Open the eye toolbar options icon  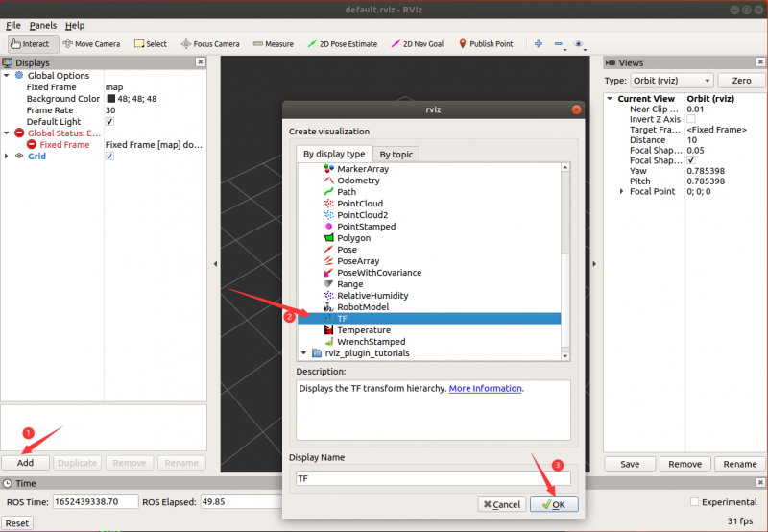tap(580, 44)
